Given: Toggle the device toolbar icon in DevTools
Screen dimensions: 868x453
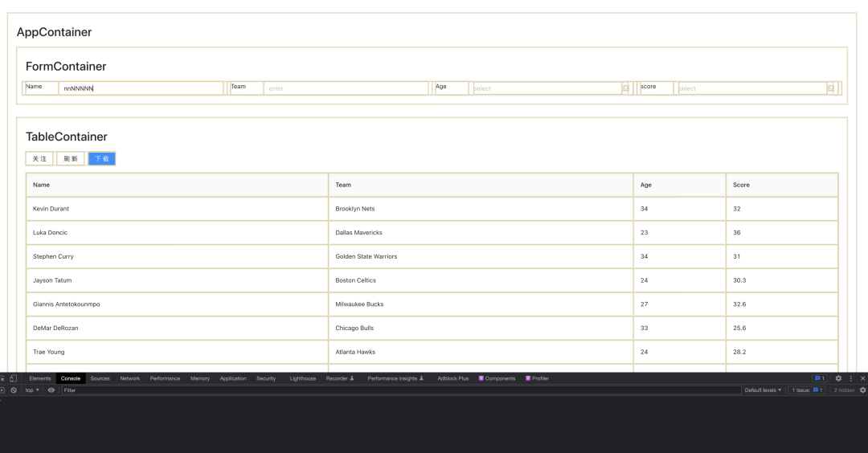Looking at the screenshot, I should click(x=14, y=378).
